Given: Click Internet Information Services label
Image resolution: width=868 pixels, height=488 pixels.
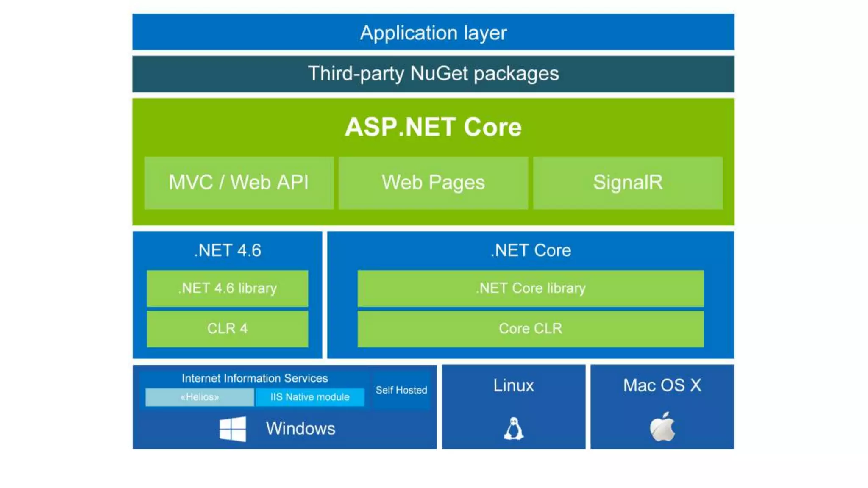Looking at the screenshot, I should pos(255,378).
